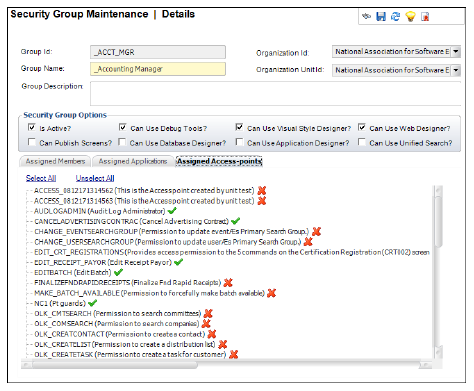
Task: Enable Can Use Application Designer? checkbox
Action: [x=239, y=142]
